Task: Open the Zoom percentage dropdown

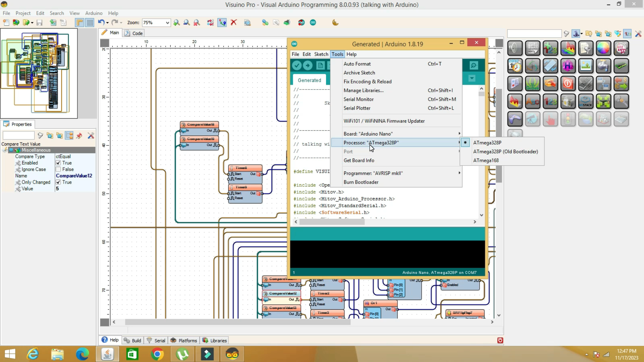Action: (167, 22)
